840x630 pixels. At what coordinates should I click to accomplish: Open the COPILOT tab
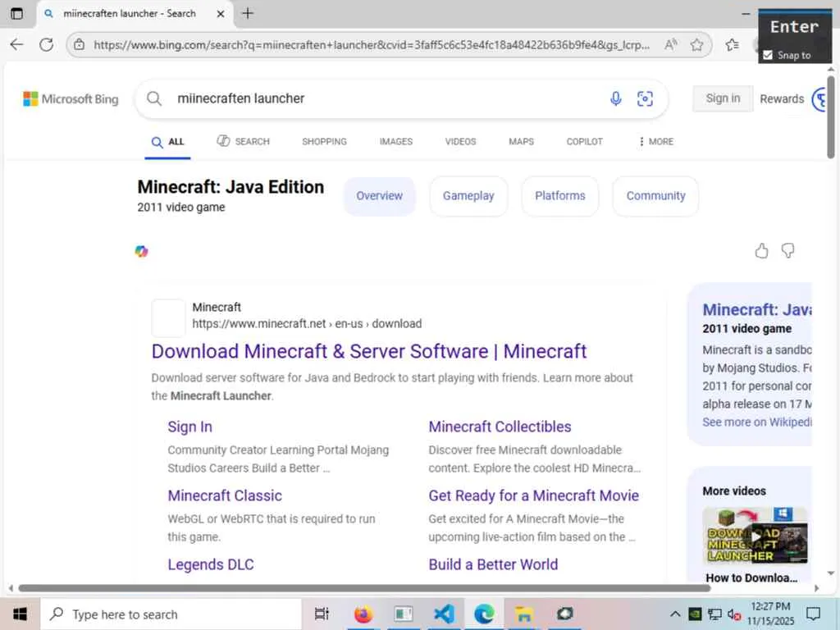[584, 141]
